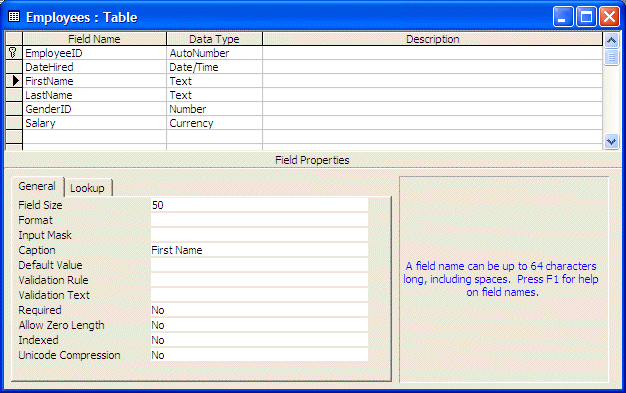Click the Field Name column header

coord(94,39)
